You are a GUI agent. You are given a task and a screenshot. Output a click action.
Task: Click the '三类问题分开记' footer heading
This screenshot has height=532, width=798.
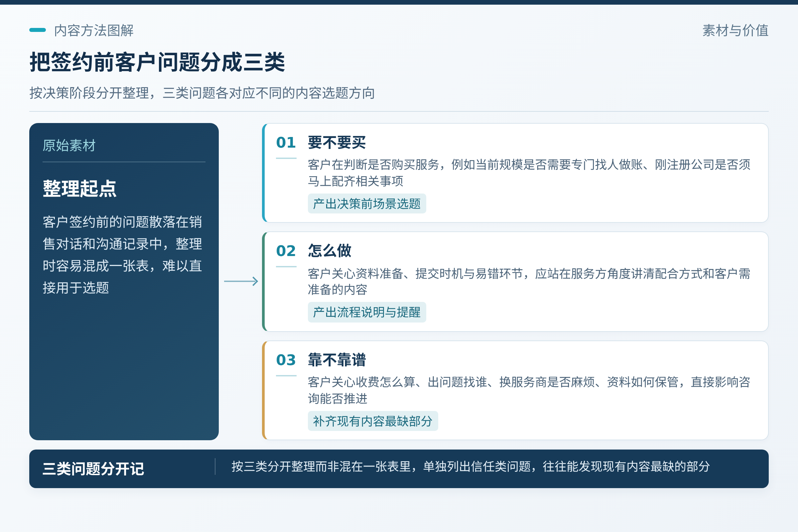tap(93, 469)
